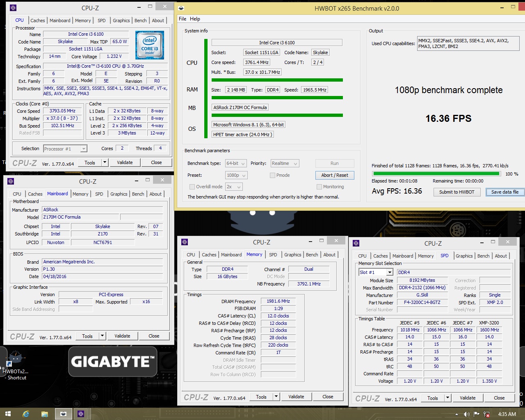525x420 pixels.
Task: Click the CPU-Z title bar icon of CPU tab window
Action: tap(13, 8)
